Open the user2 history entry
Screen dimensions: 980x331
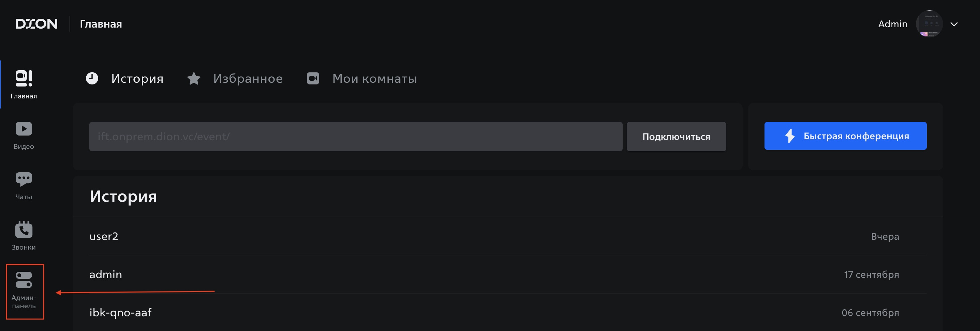[x=508, y=236]
